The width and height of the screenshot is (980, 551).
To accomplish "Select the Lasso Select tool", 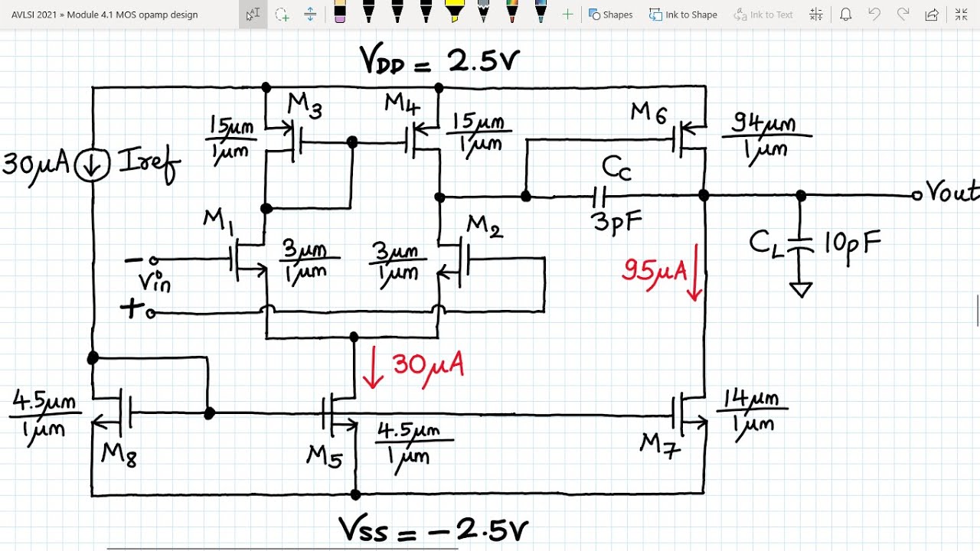I will pos(282,15).
